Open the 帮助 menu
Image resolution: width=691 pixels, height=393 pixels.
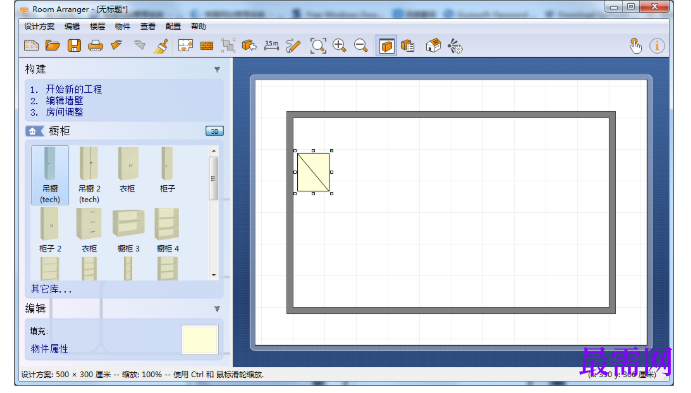[x=198, y=26]
